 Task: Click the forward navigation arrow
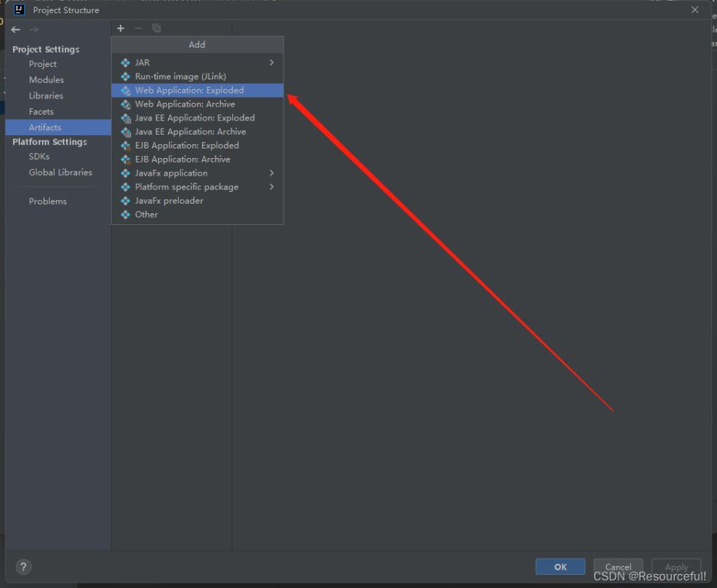pos(34,29)
